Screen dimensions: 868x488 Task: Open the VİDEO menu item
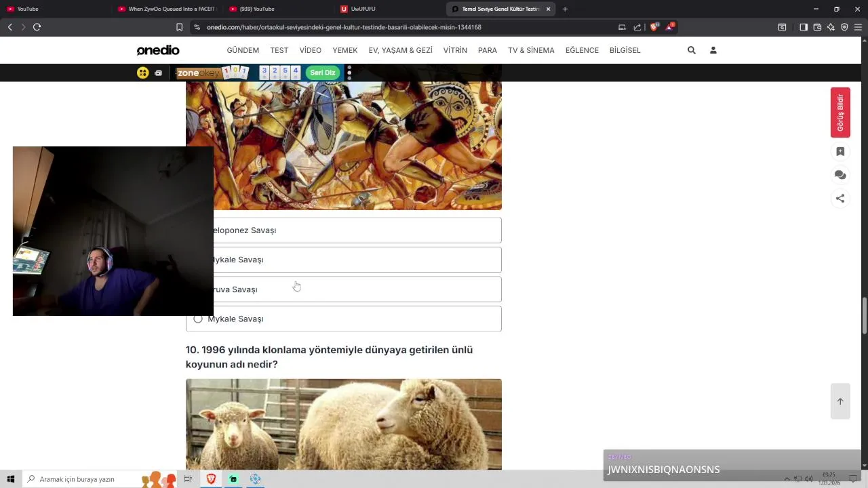[x=311, y=50]
